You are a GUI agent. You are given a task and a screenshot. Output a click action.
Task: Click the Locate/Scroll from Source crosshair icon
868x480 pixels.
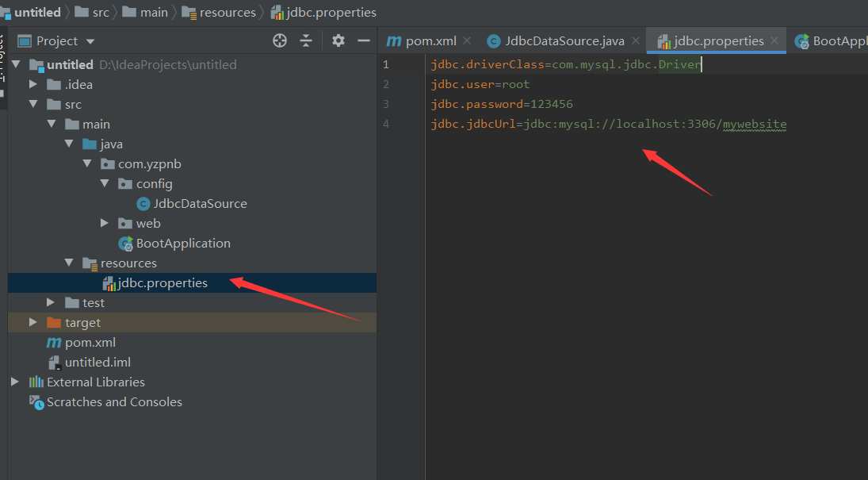point(280,40)
